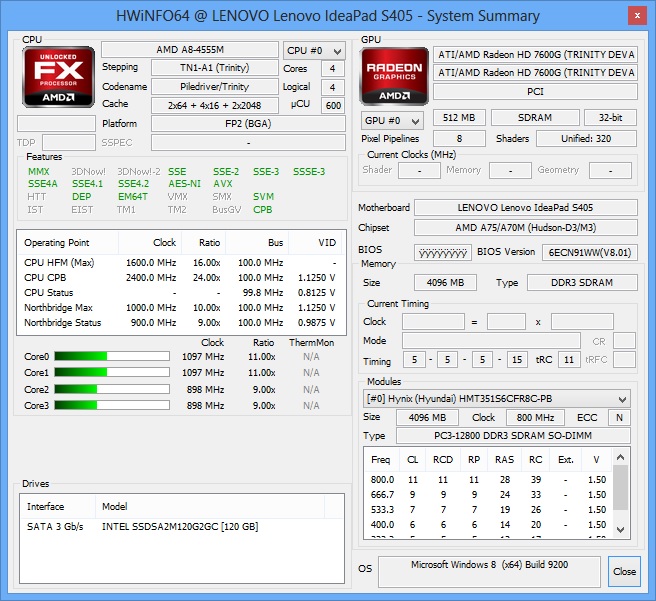Click the AES-NI feature label

coord(184,184)
